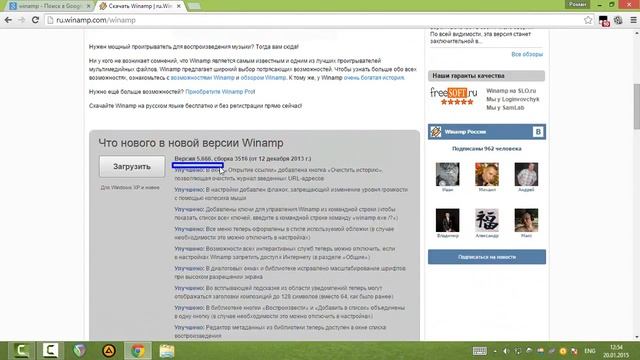Click the volume speaker icon in tray

tap(506, 351)
